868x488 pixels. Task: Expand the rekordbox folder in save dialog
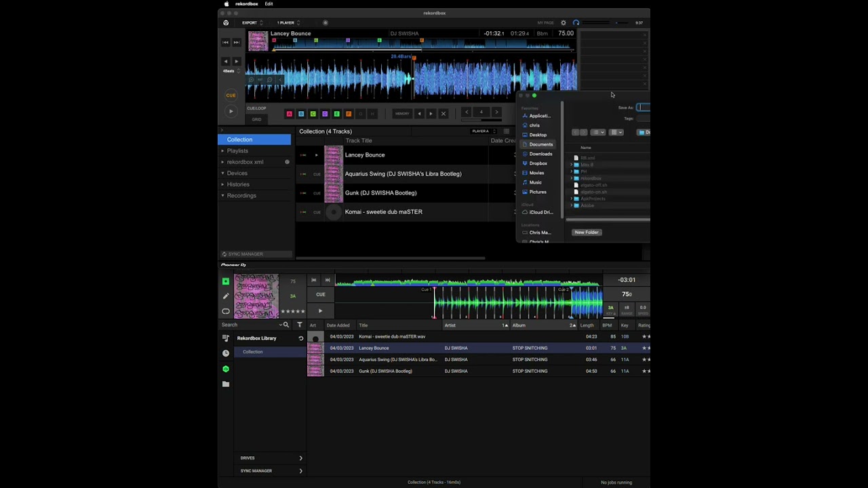pos(571,179)
